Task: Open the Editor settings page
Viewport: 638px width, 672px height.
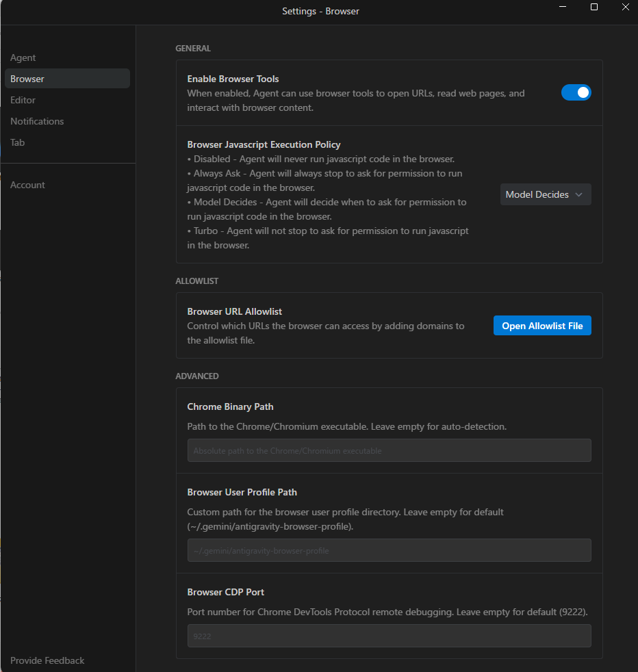Action: click(23, 100)
